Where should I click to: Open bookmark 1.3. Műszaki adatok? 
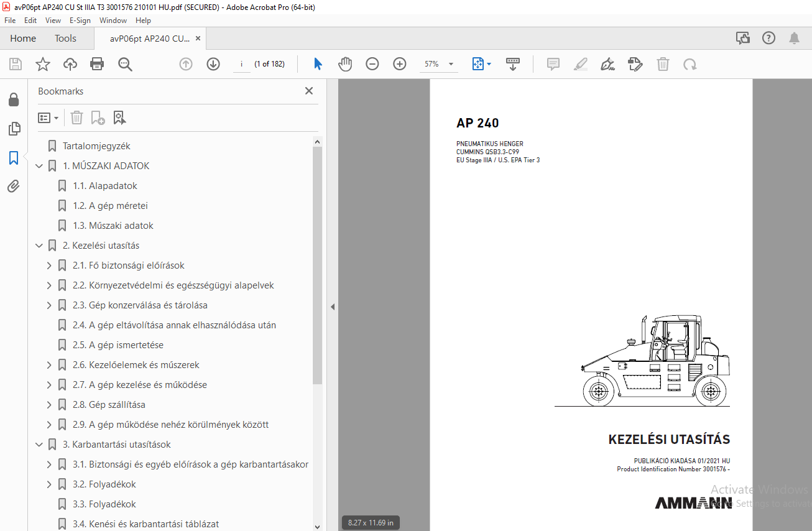(x=113, y=226)
